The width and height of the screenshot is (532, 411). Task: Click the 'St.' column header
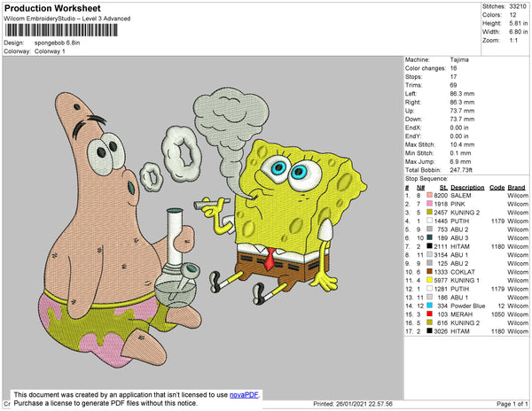pos(443,188)
